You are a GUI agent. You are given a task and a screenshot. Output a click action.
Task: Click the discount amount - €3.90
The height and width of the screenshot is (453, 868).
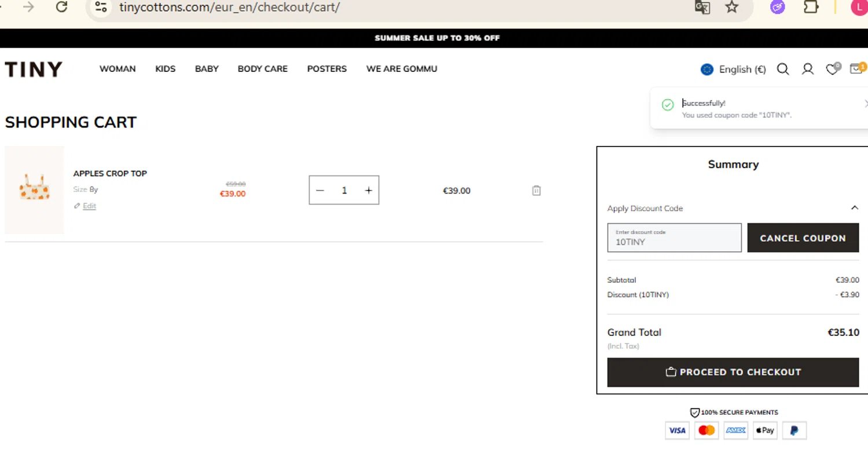(847, 295)
